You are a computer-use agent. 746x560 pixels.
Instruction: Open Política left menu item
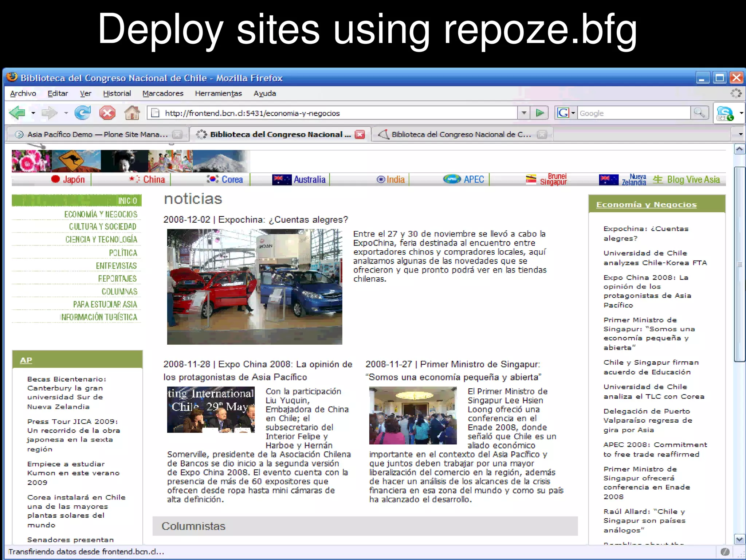click(x=123, y=253)
